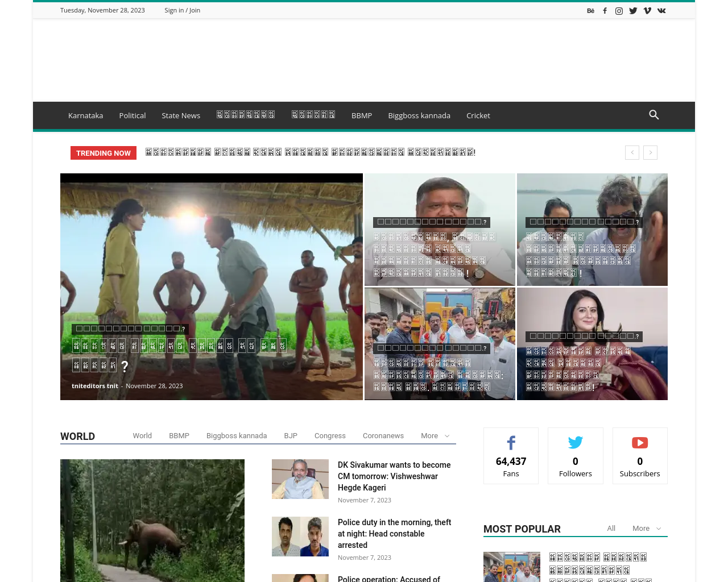The image size is (728, 582).
Task: Click the search magnifier icon
Action: pyautogui.click(x=654, y=115)
